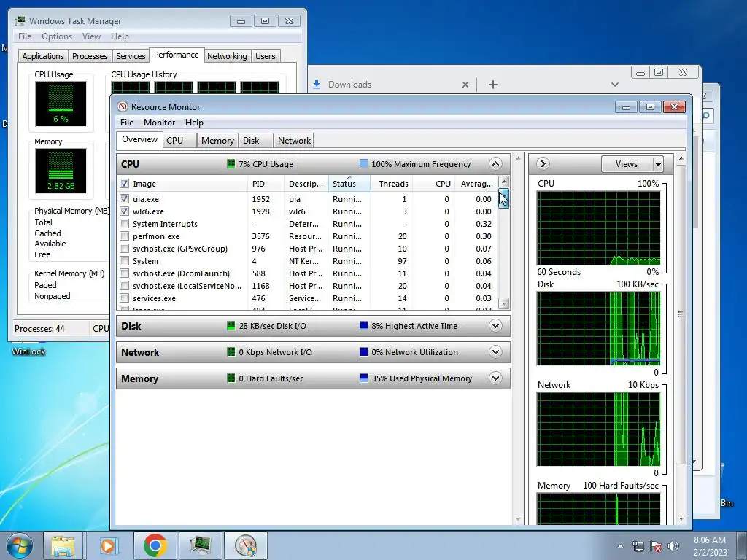Image resolution: width=747 pixels, height=560 pixels.
Task: Open Task Manager Options menu
Action: point(57,36)
